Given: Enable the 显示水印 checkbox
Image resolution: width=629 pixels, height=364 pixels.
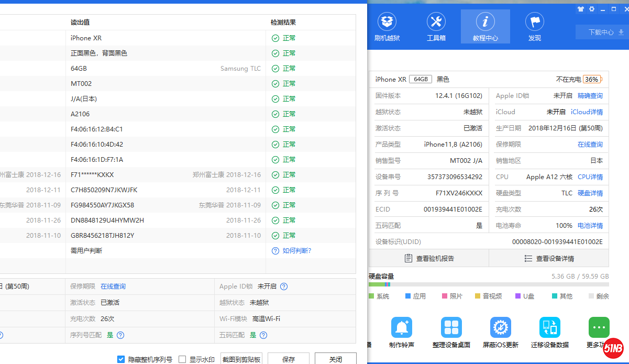Looking at the screenshot, I should point(182,359).
